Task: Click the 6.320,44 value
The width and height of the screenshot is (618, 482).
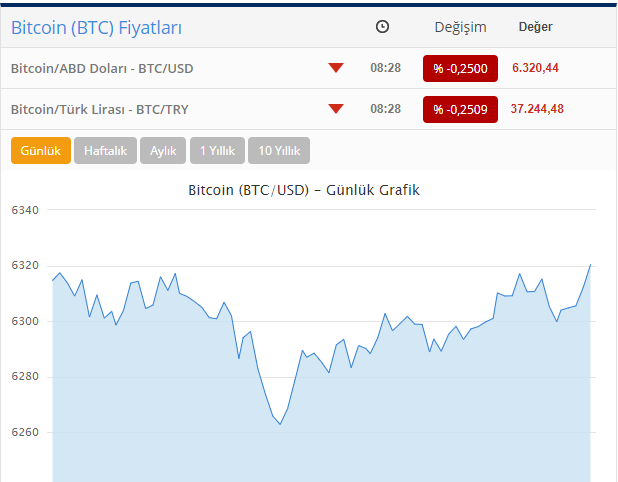Action: [x=535, y=68]
